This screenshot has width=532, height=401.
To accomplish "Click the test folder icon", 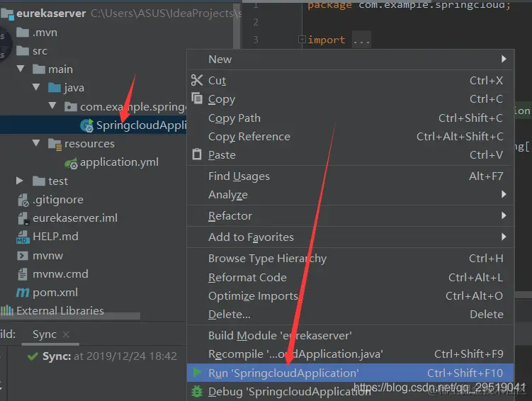I will [x=39, y=181].
